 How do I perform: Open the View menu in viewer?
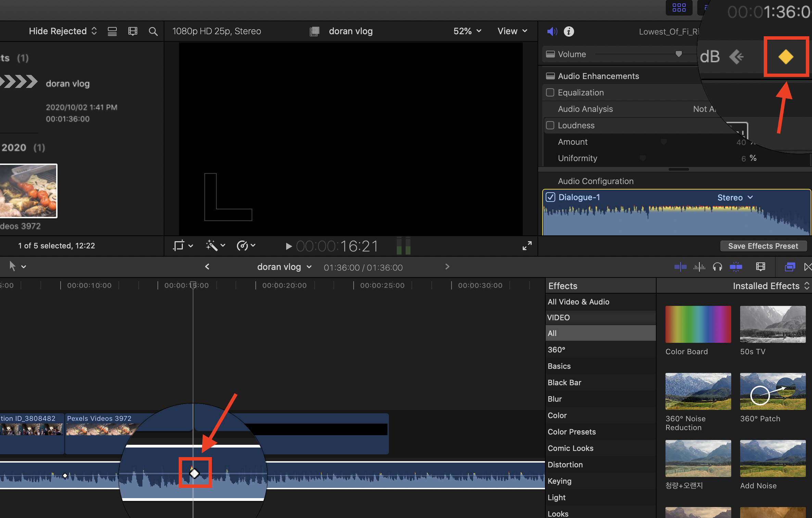click(512, 31)
